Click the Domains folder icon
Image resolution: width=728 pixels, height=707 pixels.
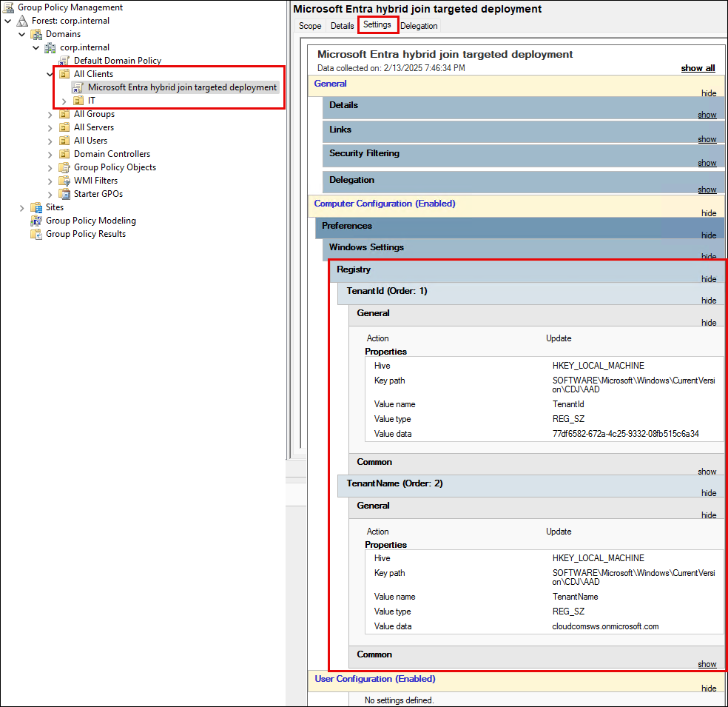pos(36,34)
